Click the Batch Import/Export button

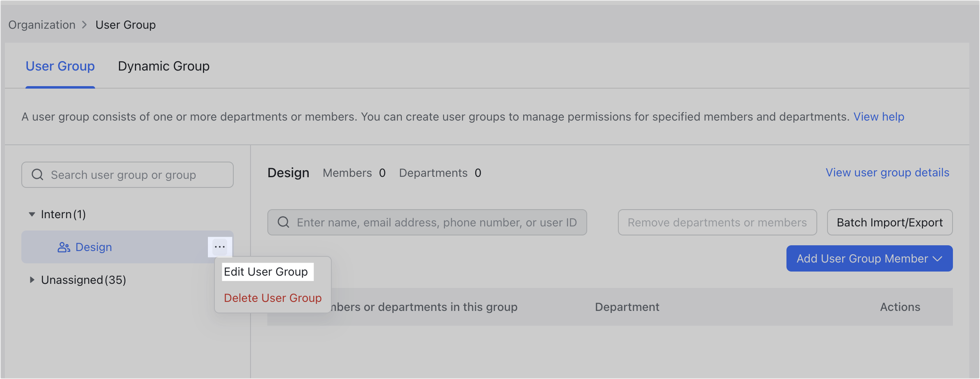click(x=889, y=222)
